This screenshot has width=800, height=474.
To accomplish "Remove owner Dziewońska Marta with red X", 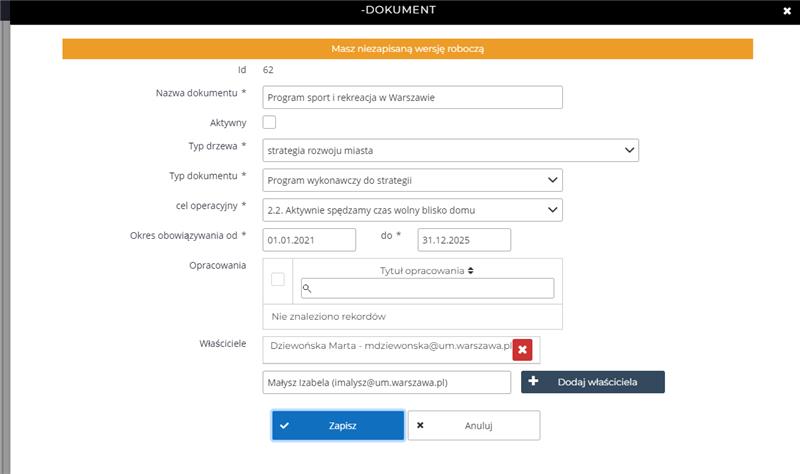I will (522, 348).
